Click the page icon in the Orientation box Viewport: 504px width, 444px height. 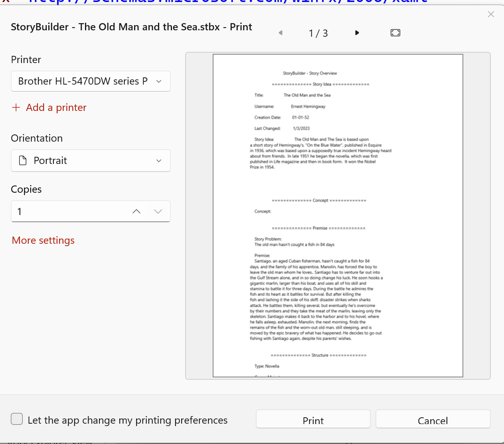[23, 161]
